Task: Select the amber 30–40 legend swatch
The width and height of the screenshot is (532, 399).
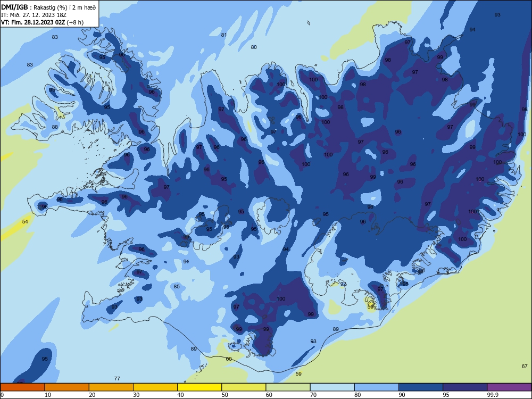Action: (155, 387)
